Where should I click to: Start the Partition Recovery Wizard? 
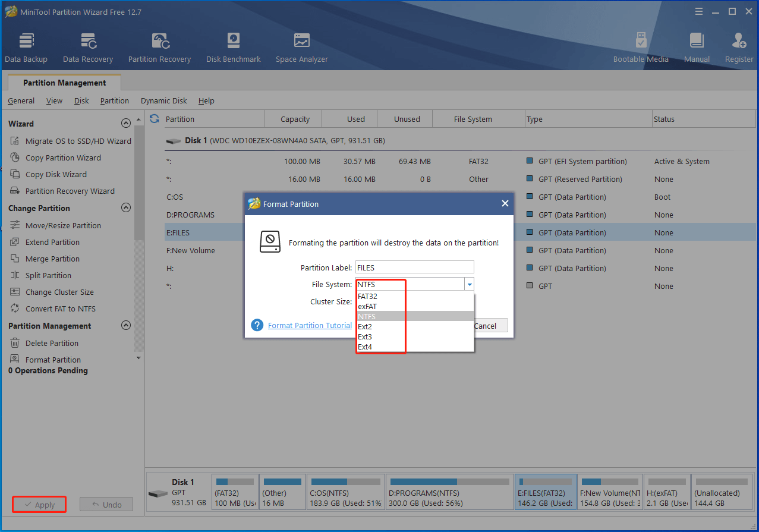click(x=62, y=191)
